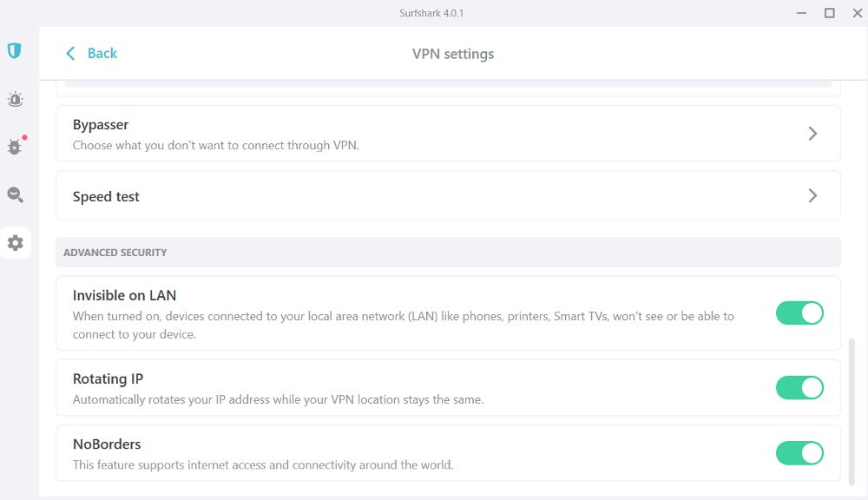Go back via the Back link
This screenshot has width=868, height=500.
click(102, 53)
